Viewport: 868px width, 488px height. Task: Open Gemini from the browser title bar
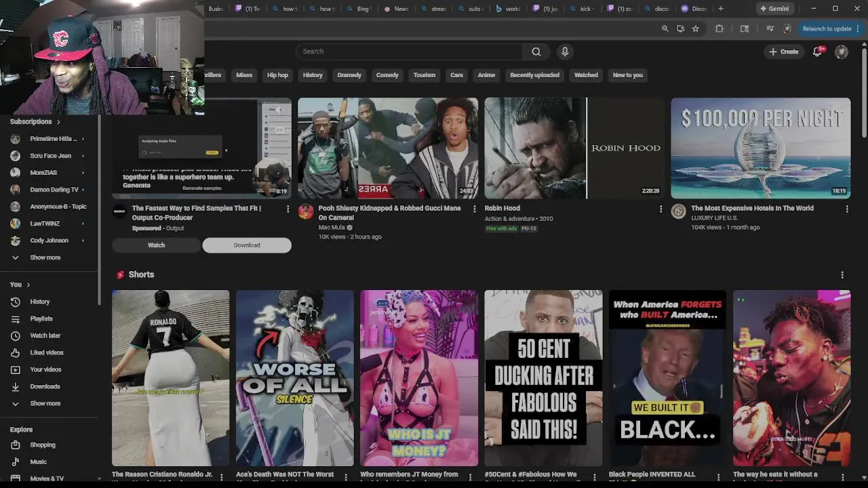tap(774, 9)
